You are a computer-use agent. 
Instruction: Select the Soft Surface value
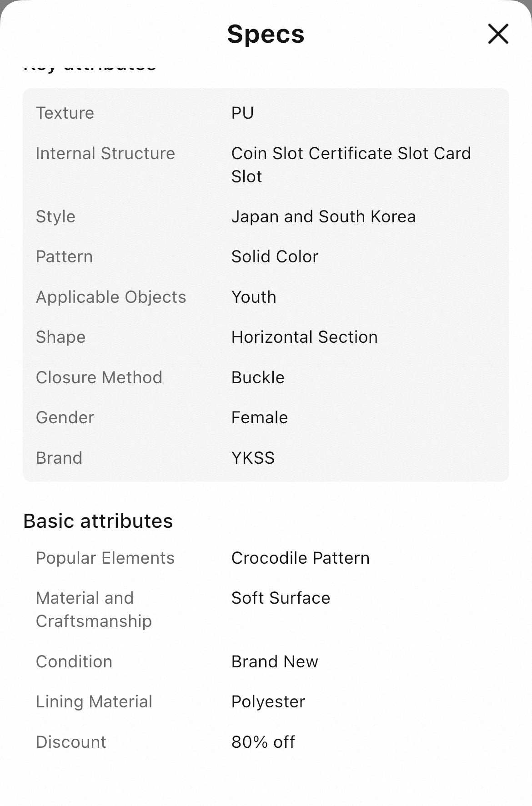point(281,598)
